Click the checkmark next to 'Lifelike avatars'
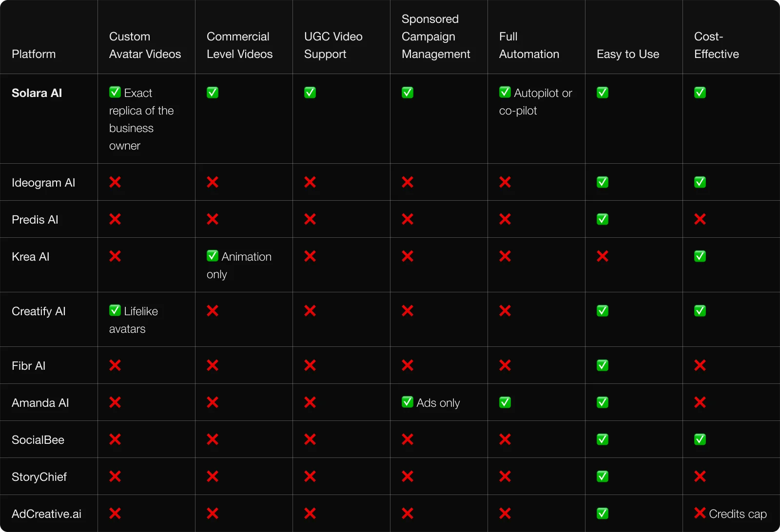 click(115, 310)
